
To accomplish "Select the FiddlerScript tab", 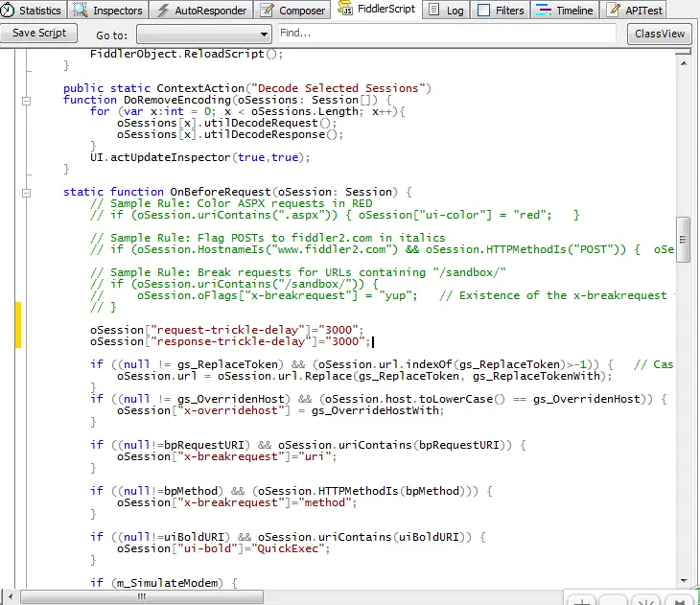I will point(377,9).
